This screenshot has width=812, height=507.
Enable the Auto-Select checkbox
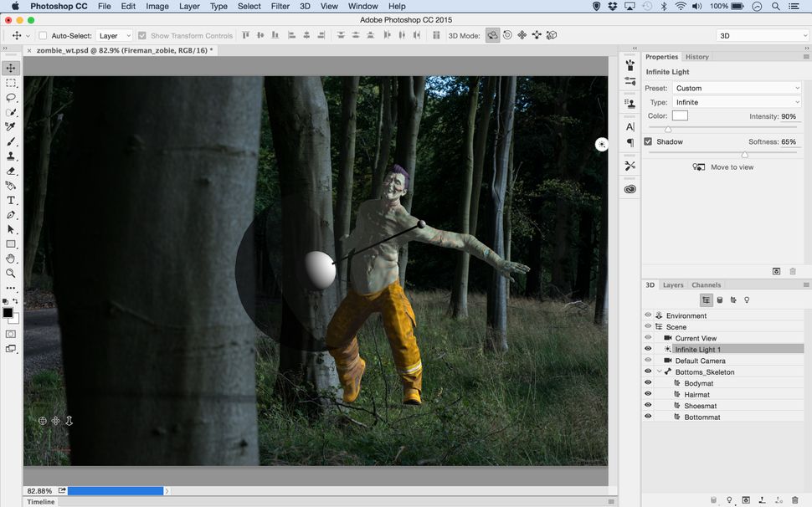tap(42, 35)
